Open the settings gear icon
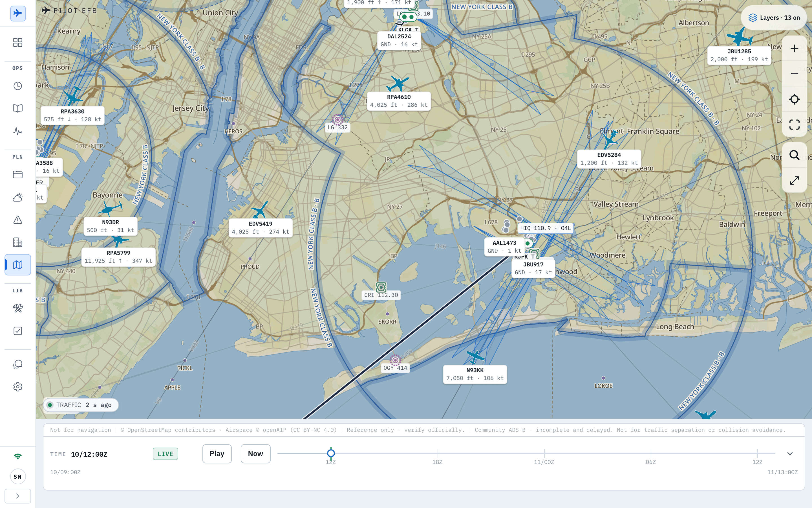 point(18,387)
